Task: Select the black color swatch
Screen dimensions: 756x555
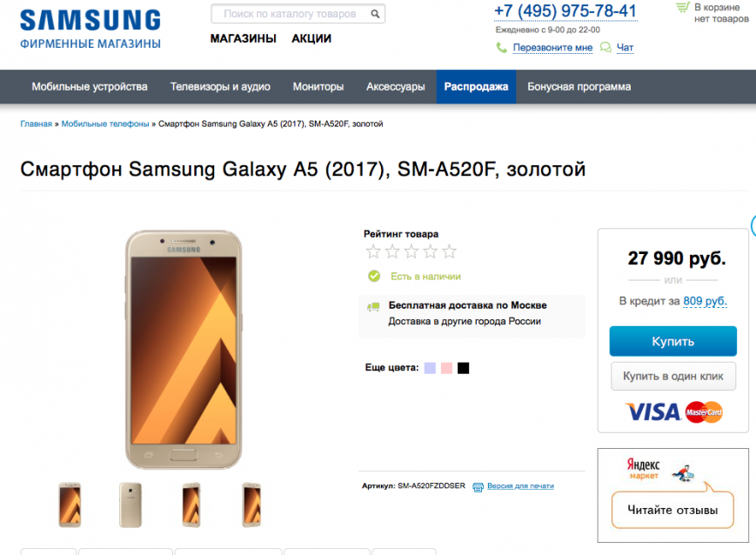Action: coord(464,368)
